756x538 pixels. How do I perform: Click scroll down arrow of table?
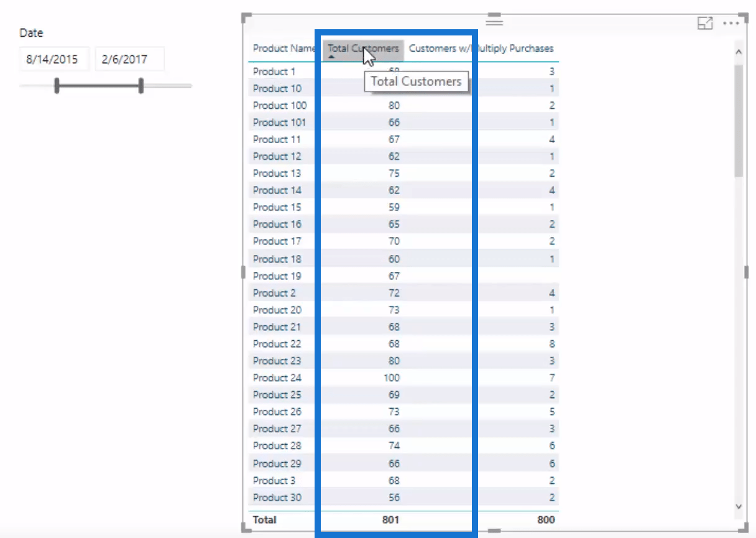(x=739, y=507)
